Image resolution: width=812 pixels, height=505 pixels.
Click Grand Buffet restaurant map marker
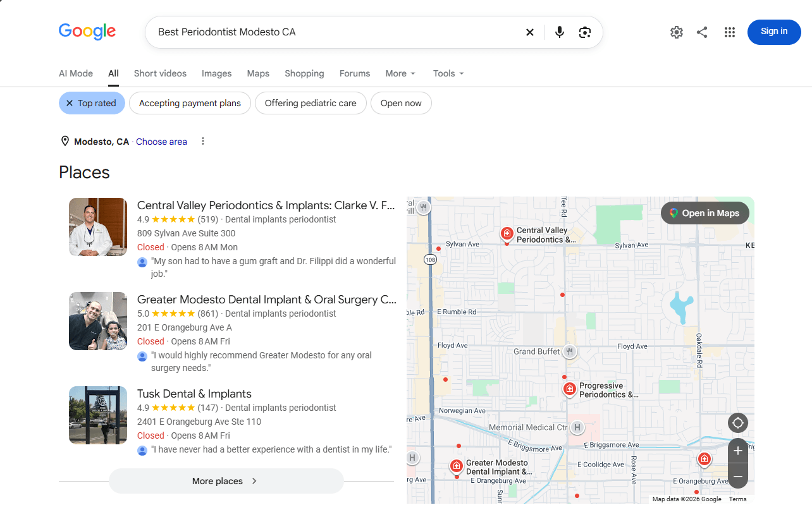click(570, 351)
